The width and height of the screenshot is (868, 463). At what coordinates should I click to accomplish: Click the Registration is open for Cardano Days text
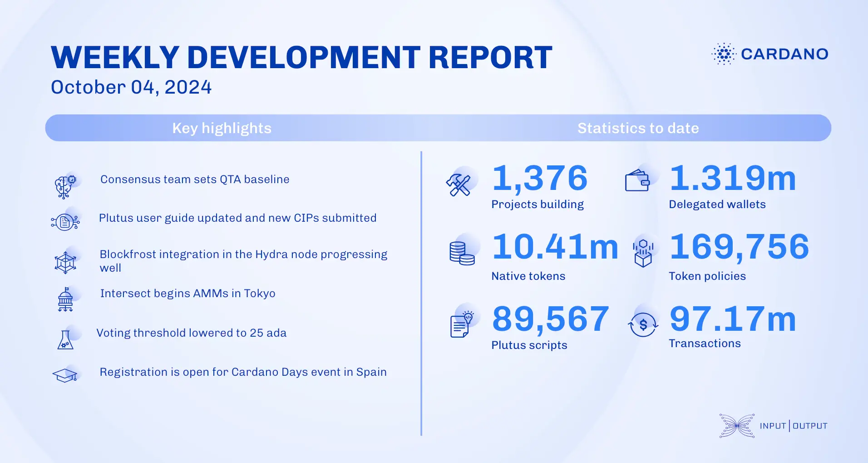click(x=243, y=372)
